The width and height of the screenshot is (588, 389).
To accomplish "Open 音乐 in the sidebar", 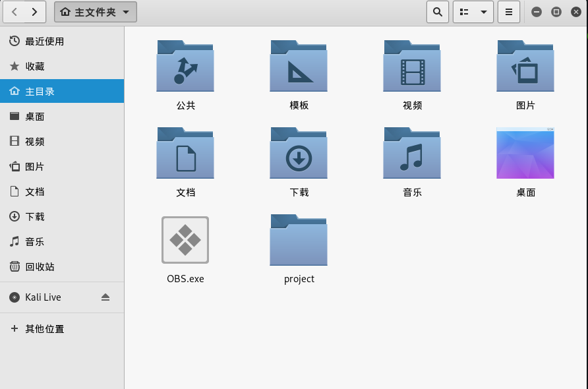I will click(62, 241).
